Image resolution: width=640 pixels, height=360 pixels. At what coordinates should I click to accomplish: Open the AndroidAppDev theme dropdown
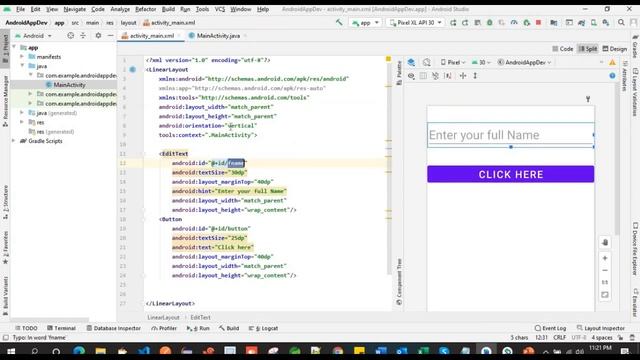(x=525, y=62)
